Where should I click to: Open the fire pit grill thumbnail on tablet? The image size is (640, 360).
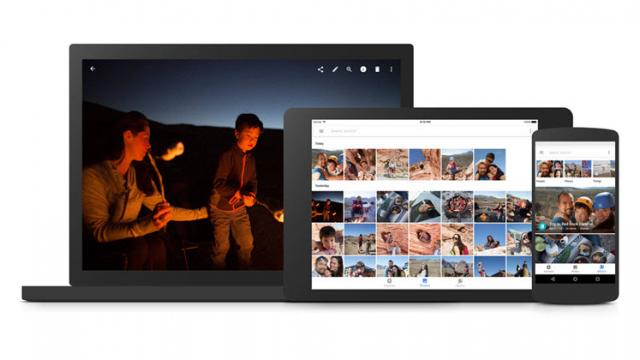457,207
